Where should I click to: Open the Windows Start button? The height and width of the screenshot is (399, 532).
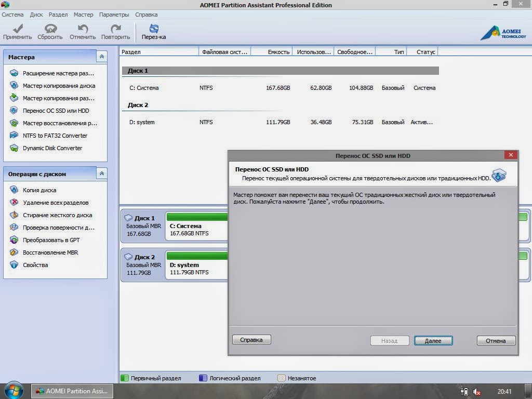tap(14, 391)
